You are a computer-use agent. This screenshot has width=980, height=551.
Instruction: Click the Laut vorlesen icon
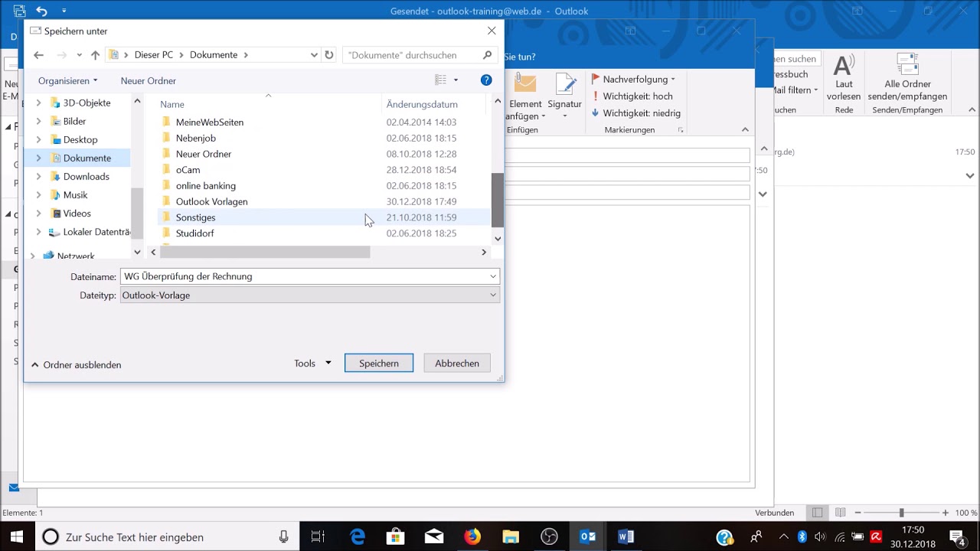pos(844,66)
